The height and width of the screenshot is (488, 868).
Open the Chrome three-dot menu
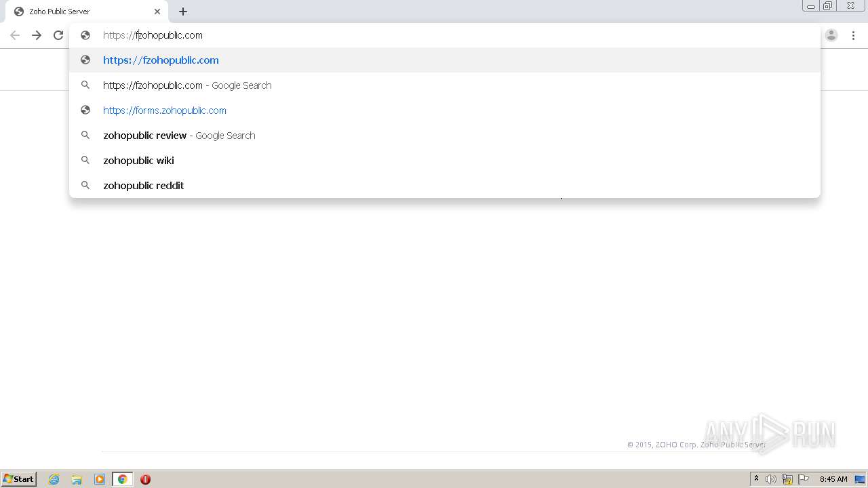pos(853,35)
